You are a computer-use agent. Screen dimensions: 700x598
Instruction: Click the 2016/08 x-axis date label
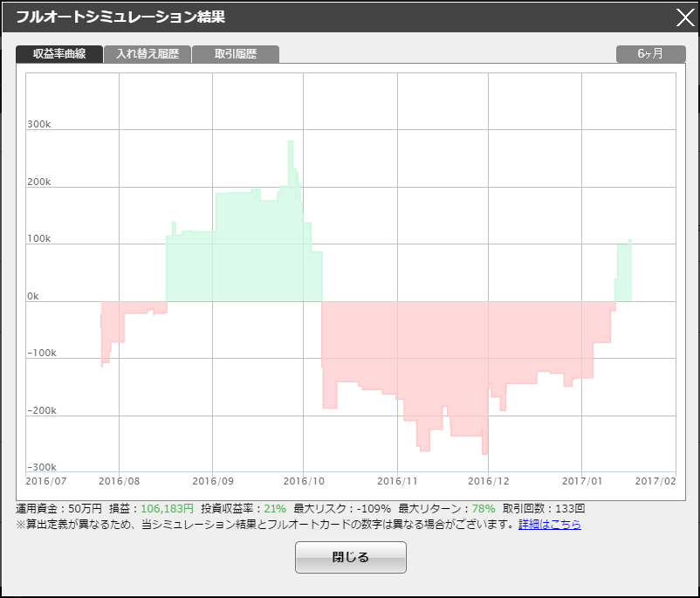[x=120, y=481]
